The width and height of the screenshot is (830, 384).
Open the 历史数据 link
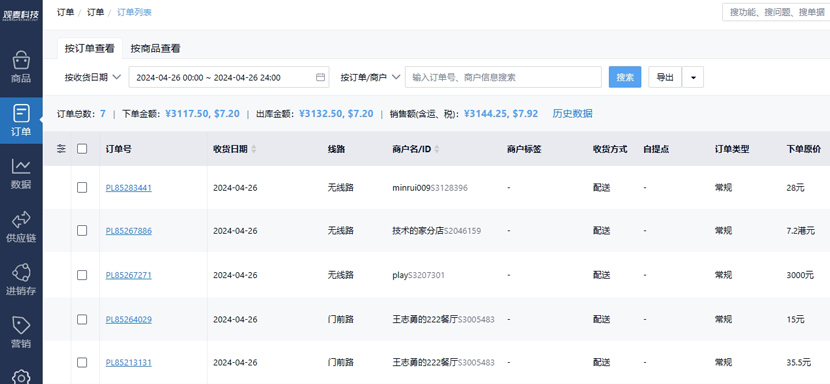coord(572,113)
